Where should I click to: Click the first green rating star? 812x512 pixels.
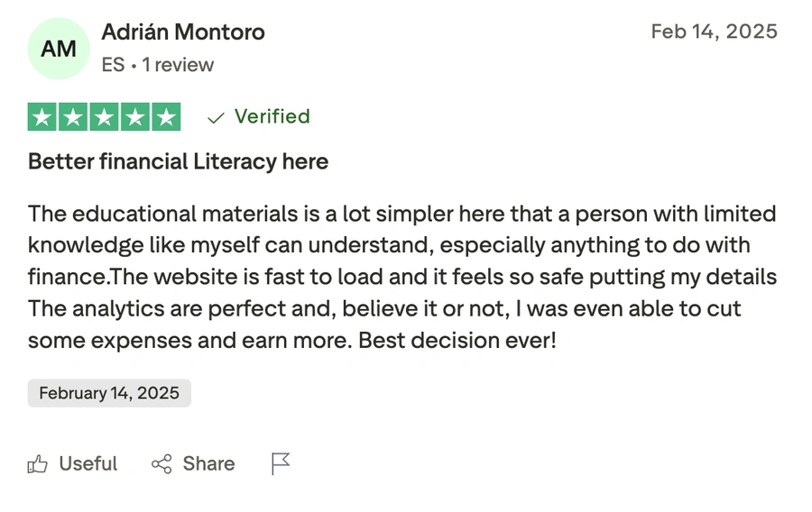point(42,117)
